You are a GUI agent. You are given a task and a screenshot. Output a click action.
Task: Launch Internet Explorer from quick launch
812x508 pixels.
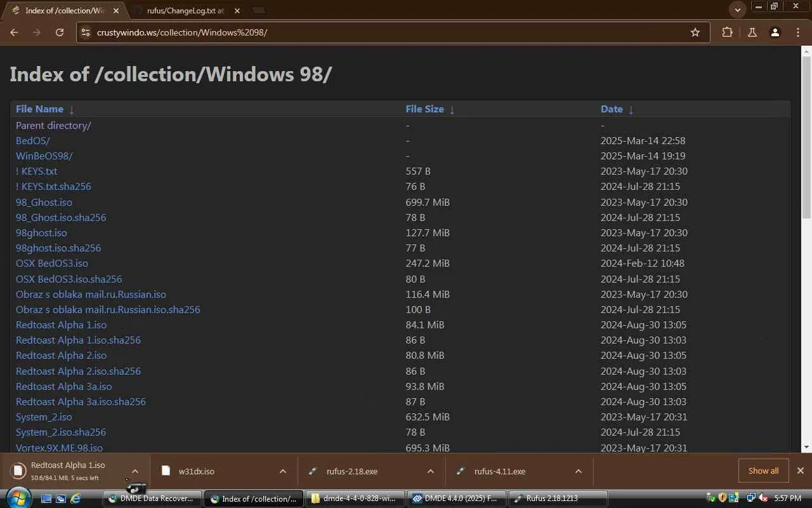(75, 498)
